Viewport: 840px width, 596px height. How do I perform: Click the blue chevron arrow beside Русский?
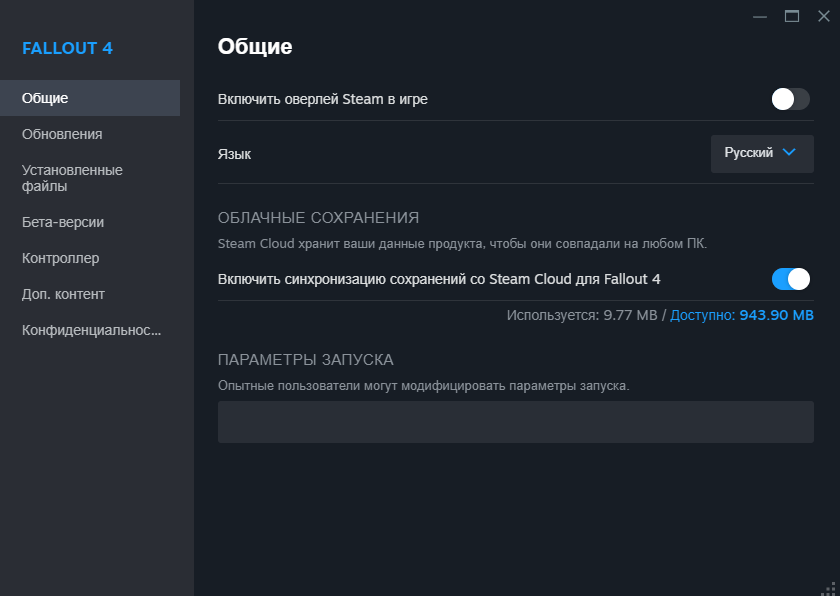[x=789, y=153]
